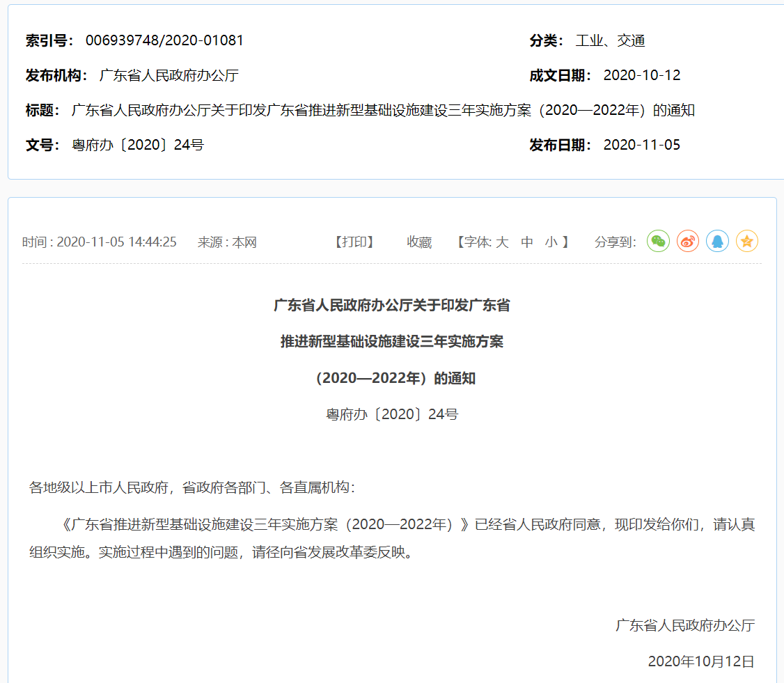The width and height of the screenshot is (784, 683).
Task: Set font size to 中
Action: tap(527, 242)
